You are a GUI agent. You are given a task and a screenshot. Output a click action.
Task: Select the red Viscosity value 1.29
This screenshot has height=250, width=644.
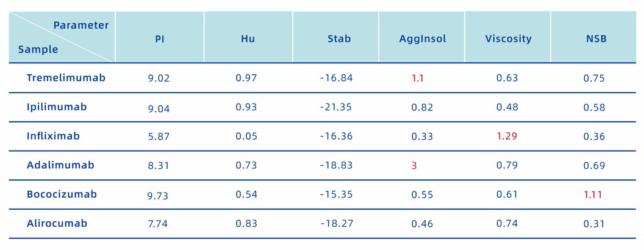pyautogui.click(x=507, y=136)
